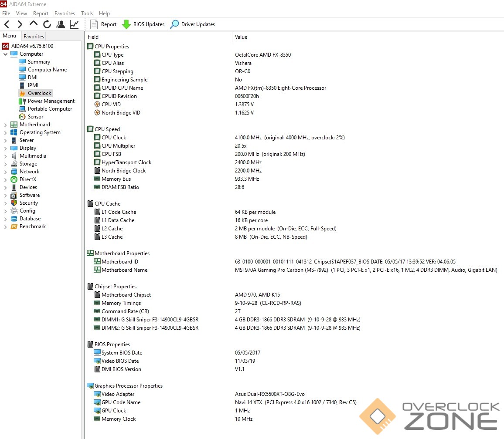
Task: Switch to the Favorites tab
Action: point(34,36)
